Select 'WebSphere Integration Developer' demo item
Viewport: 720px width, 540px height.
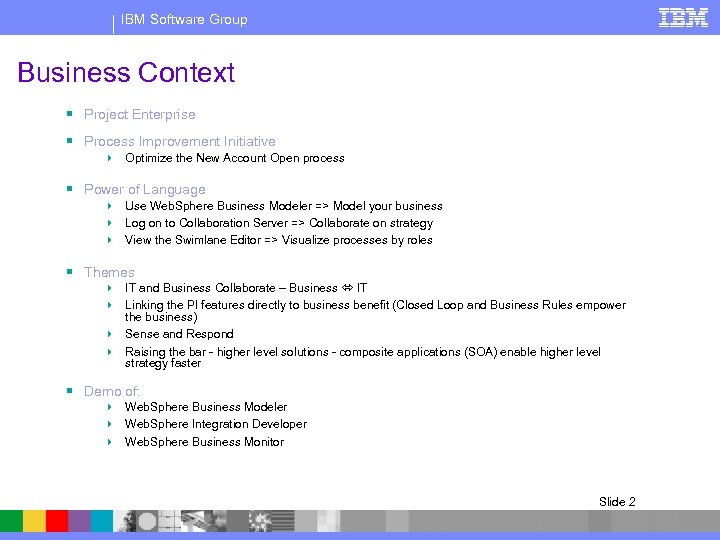point(216,424)
